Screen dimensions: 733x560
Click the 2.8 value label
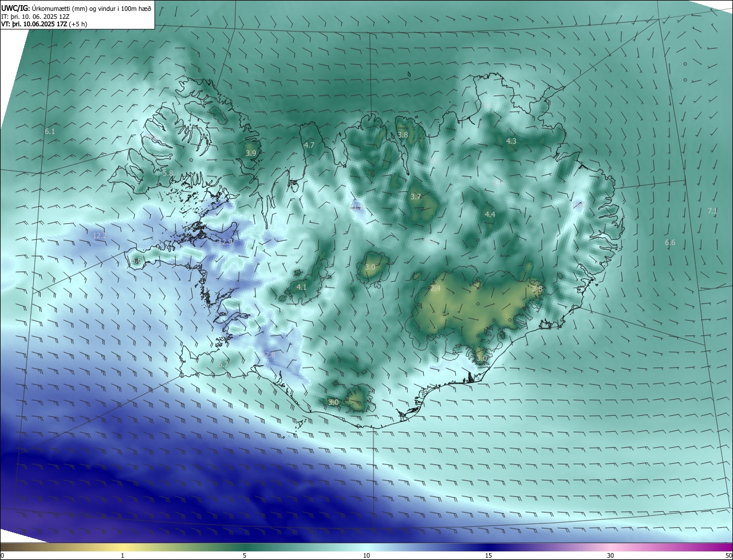click(x=537, y=290)
